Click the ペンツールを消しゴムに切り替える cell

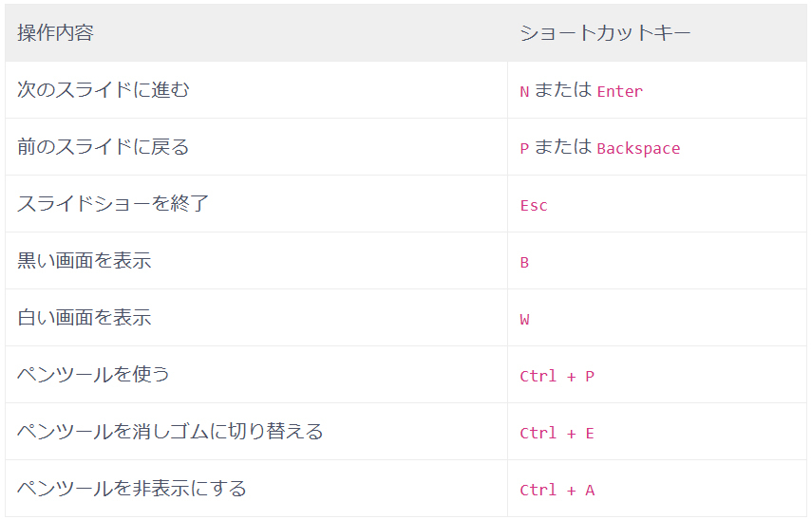[x=170, y=432]
